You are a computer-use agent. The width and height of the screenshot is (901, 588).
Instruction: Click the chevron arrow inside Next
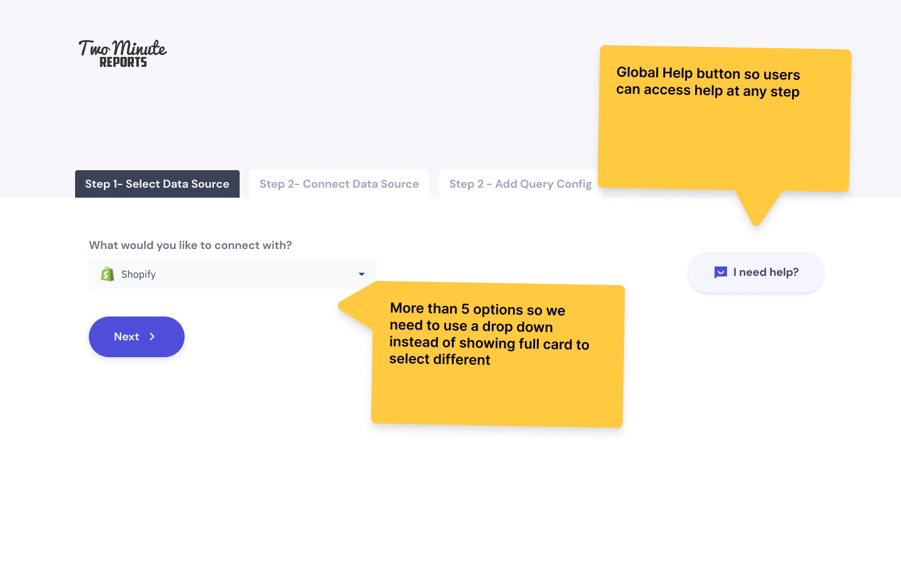(x=152, y=337)
